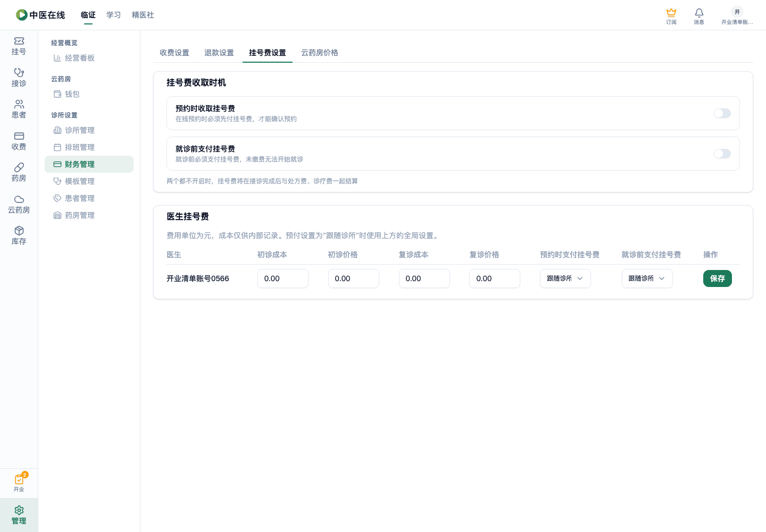Open 消息 notification bell
The height and width of the screenshot is (532, 766).
[699, 16]
